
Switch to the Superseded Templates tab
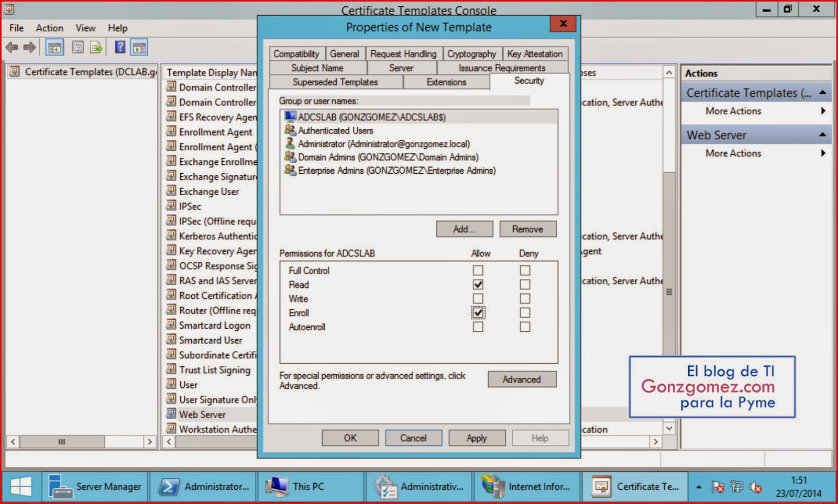point(335,82)
